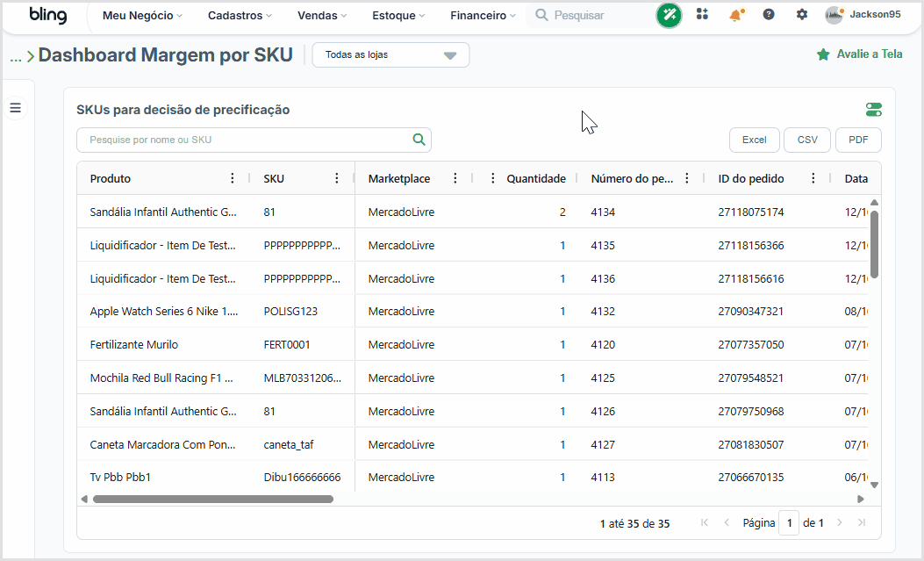
Task: Click order ID 27118075174
Action: point(751,212)
